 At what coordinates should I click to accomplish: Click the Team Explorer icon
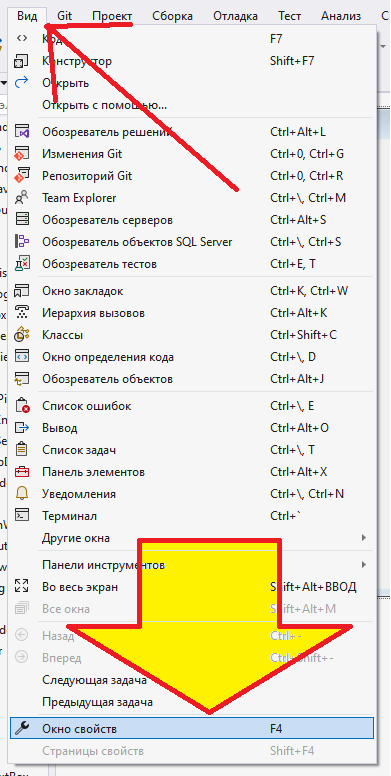click(x=22, y=198)
